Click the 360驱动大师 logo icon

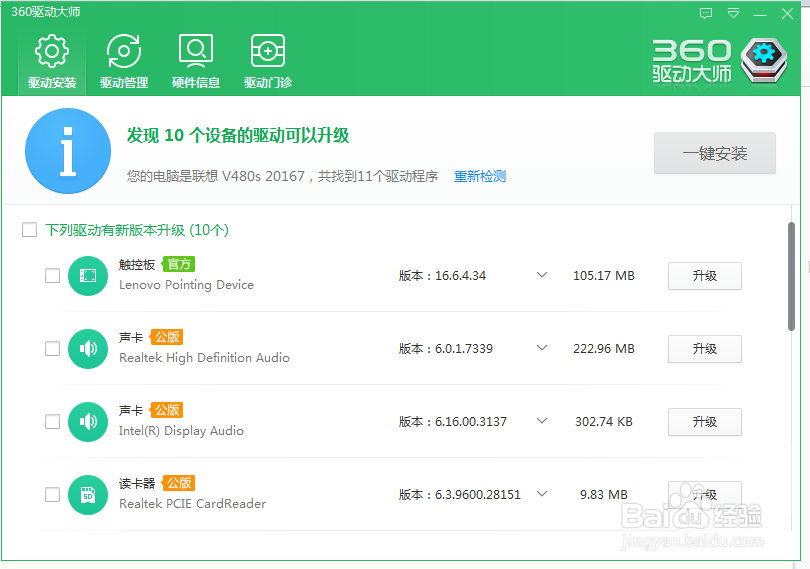764,60
